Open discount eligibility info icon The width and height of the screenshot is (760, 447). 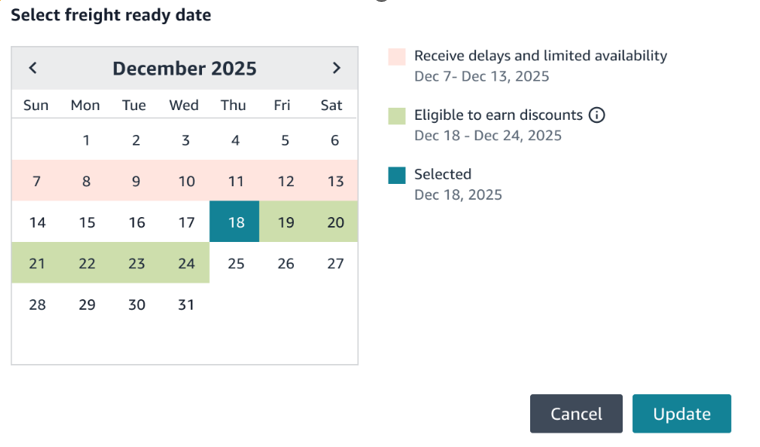click(x=597, y=115)
